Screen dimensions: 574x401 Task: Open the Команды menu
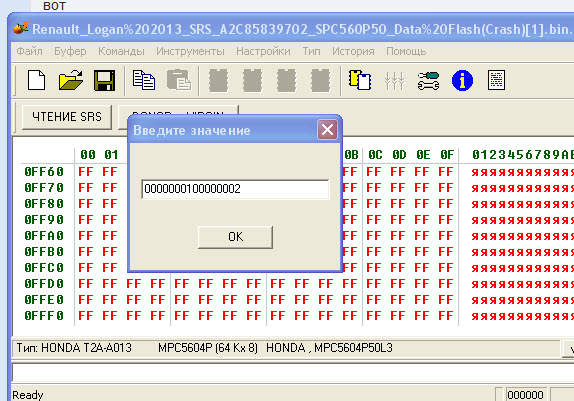121,51
